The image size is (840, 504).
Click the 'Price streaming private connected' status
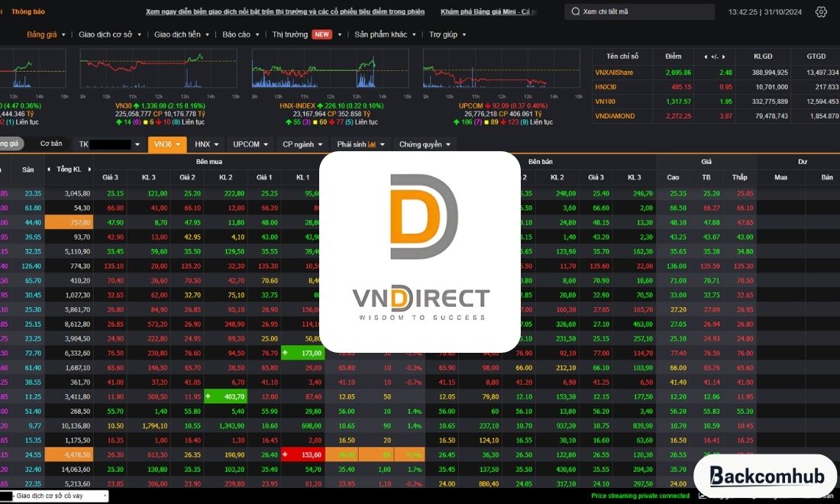point(640,496)
